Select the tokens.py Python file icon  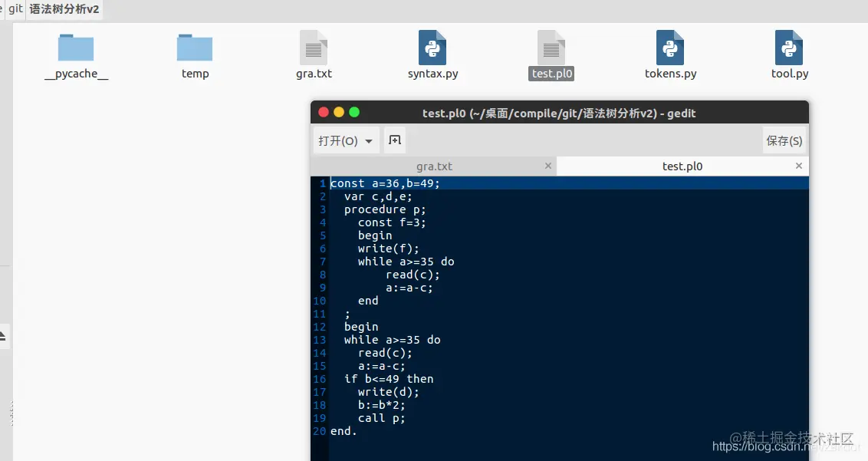670,48
